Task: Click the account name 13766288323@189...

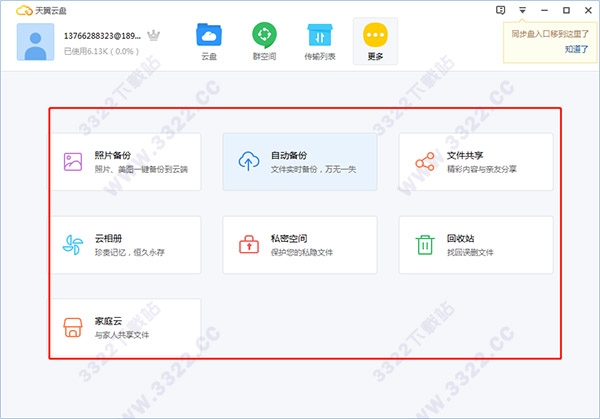Action: coord(102,36)
